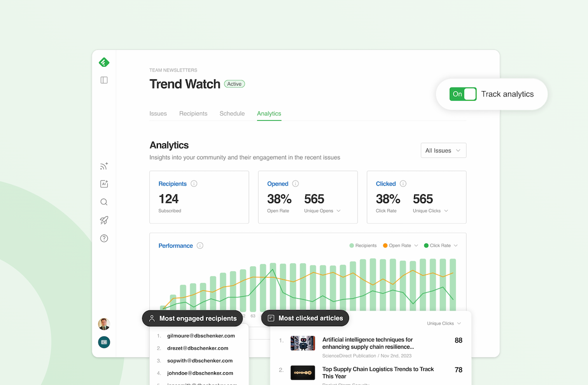Select the Analytics tab
Viewport: 588px width, 385px height.
269,113
